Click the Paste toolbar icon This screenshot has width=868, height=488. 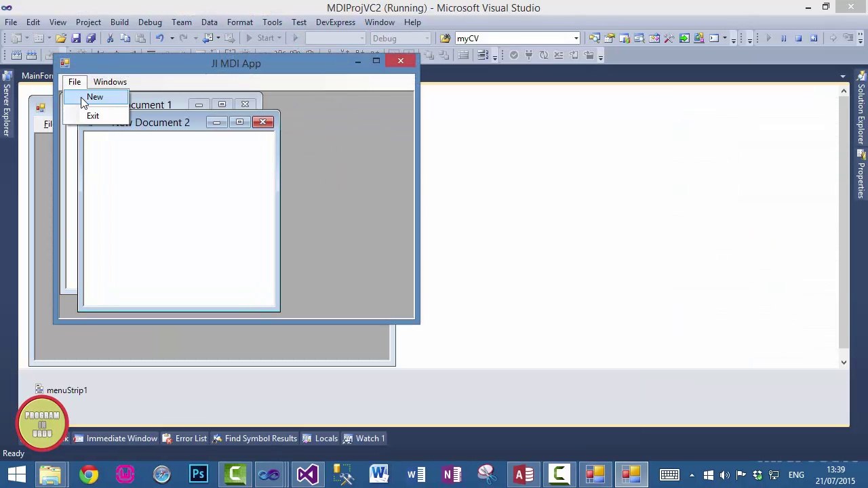click(140, 38)
